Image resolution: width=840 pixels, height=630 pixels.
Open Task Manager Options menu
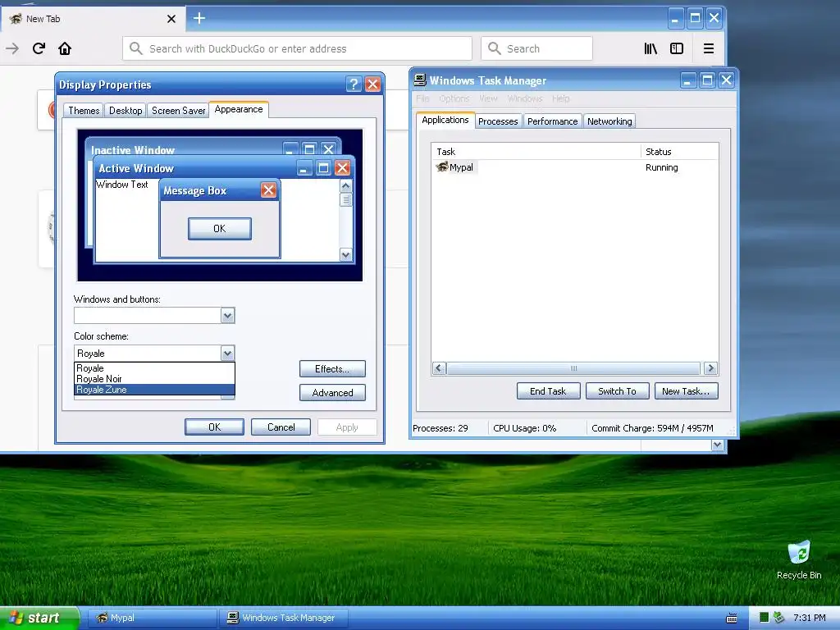click(x=454, y=98)
